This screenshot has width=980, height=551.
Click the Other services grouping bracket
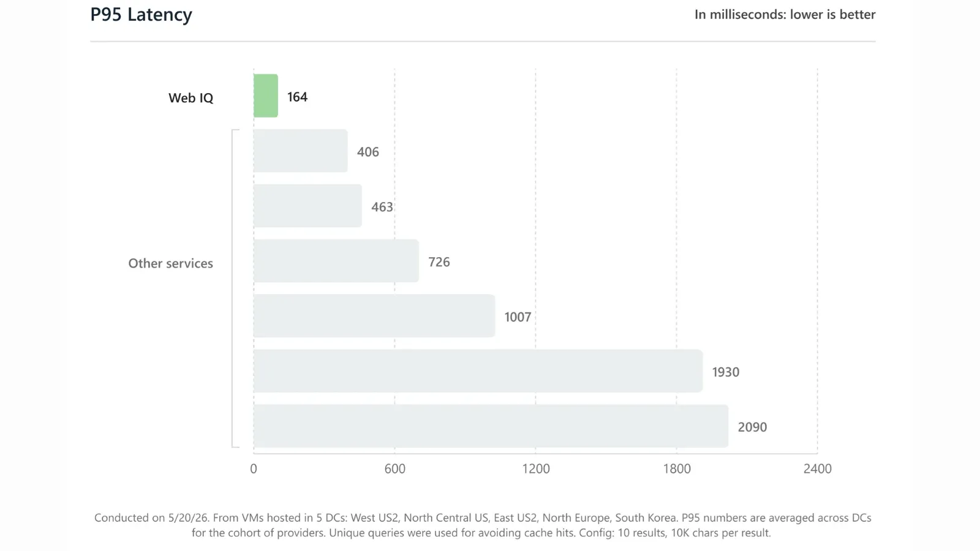(235, 288)
